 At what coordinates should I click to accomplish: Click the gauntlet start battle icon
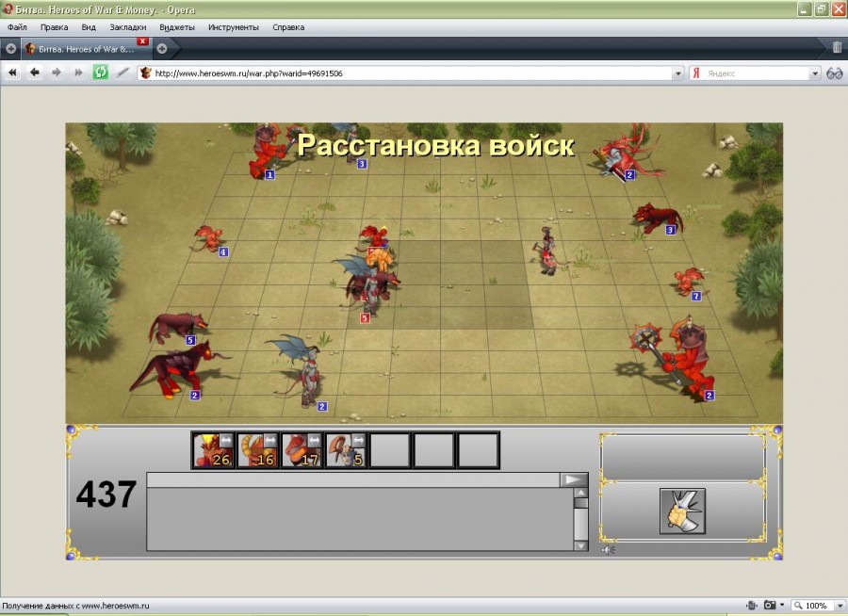(682, 511)
